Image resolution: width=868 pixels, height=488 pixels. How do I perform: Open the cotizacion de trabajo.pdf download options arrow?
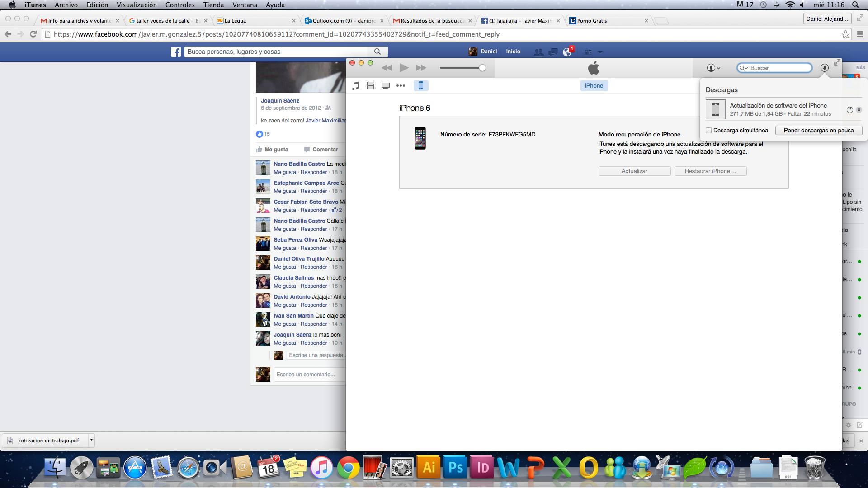(x=91, y=440)
